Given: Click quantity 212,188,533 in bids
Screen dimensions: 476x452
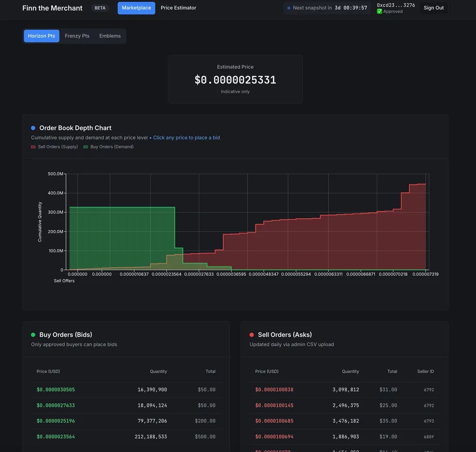Looking at the screenshot, I should pyautogui.click(x=151, y=437).
